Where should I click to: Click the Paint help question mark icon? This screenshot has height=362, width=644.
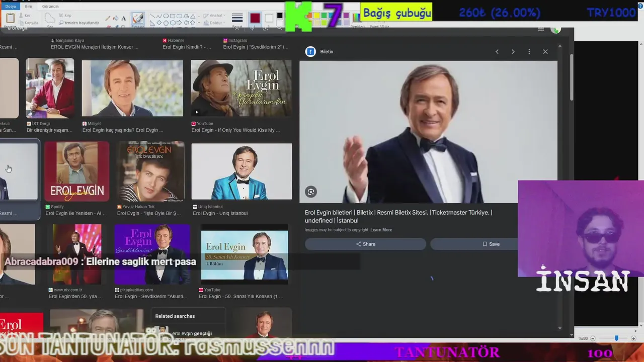(x=640, y=6)
